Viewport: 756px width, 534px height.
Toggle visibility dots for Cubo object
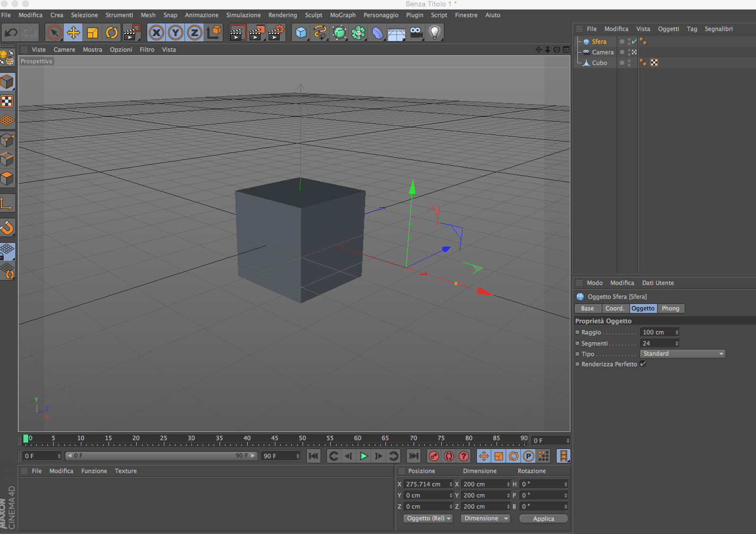629,63
